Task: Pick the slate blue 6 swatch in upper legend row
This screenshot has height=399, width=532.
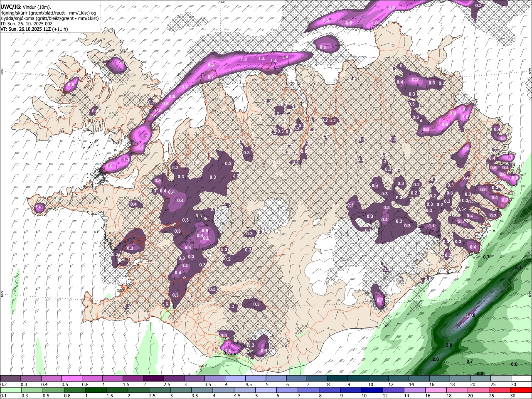Action: tap(296, 379)
